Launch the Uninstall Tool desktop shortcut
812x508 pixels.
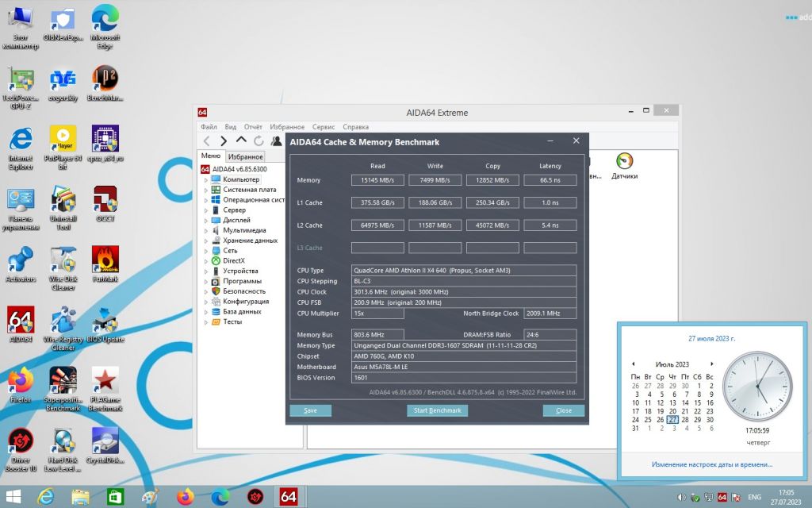[63, 208]
